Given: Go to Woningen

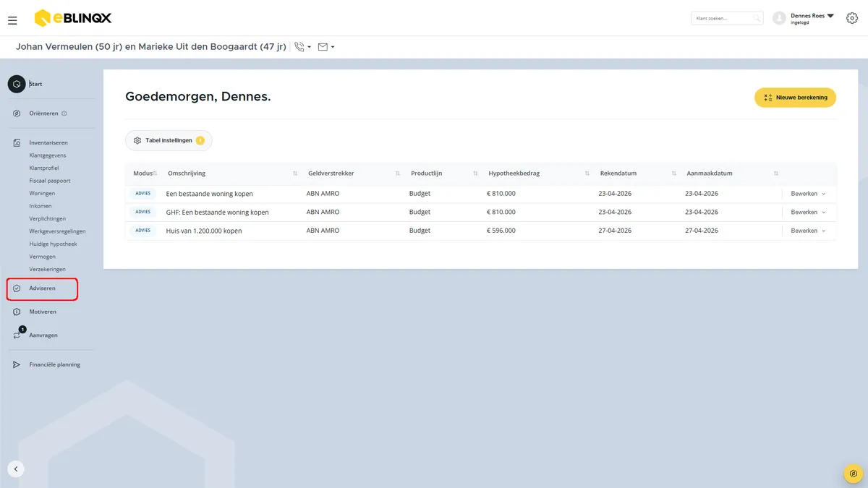Looking at the screenshot, I should [x=42, y=193].
